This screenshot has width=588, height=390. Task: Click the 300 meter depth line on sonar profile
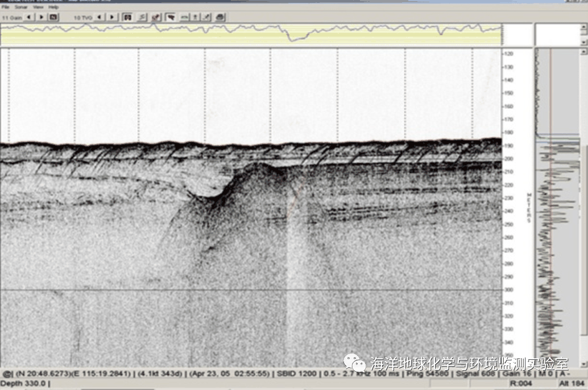tap(250, 290)
